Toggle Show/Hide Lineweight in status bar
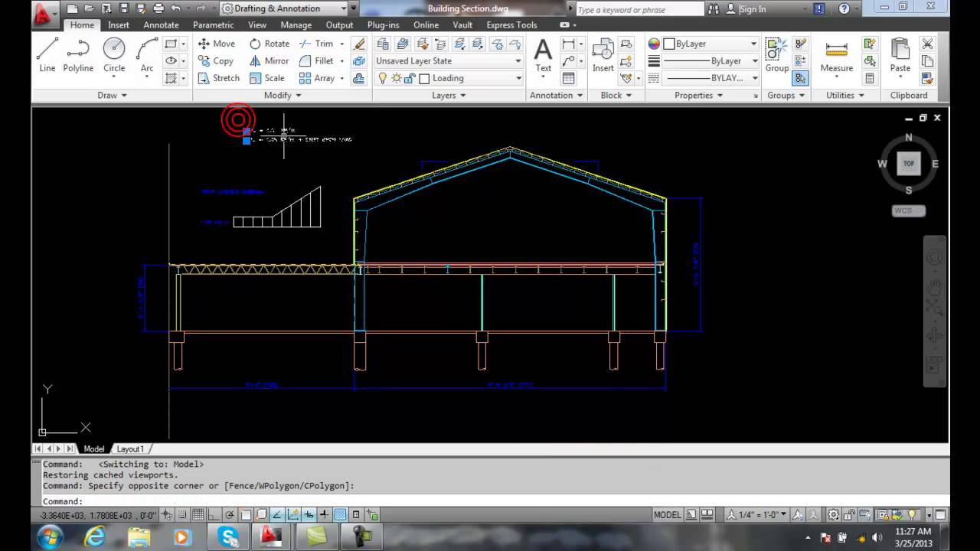 click(324, 515)
